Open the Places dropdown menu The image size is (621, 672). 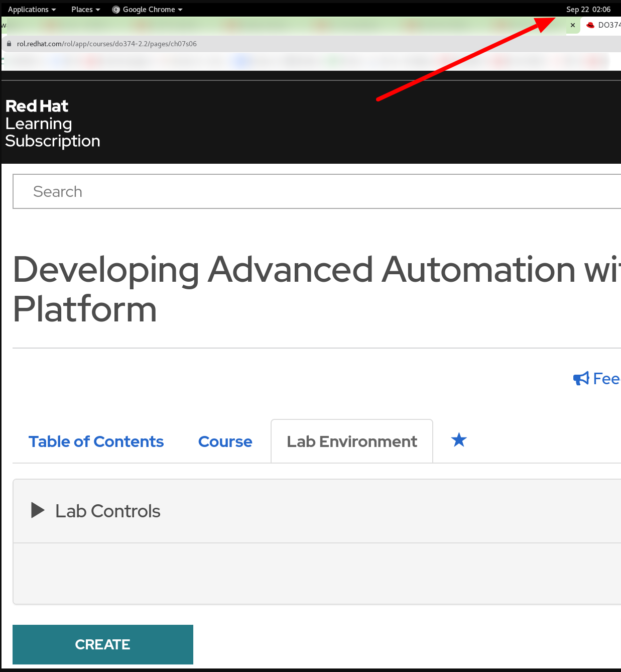pyautogui.click(x=85, y=10)
